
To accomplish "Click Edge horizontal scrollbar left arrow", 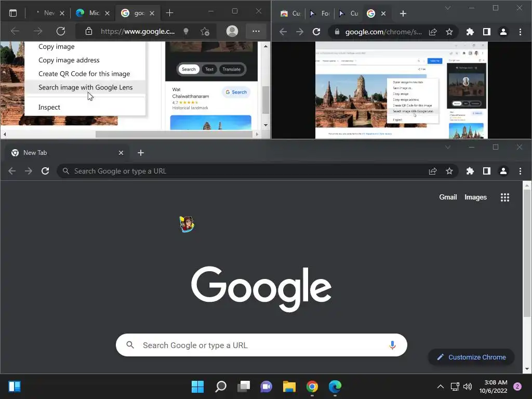I will pyautogui.click(x=4, y=135).
